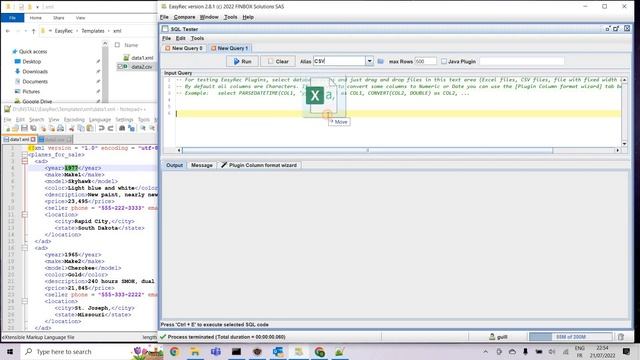Click the horizontal scrollbar of Input Query
The height and width of the screenshot is (360, 640).
click(x=367, y=150)
